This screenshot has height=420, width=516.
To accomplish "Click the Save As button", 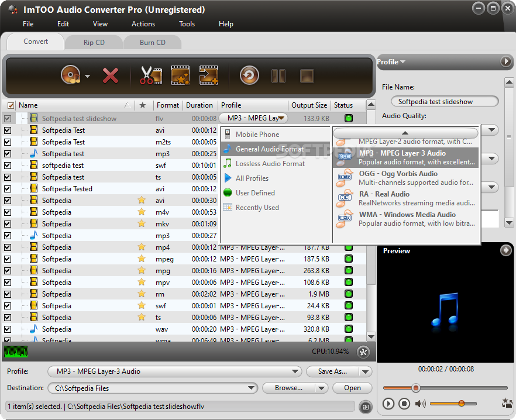I will tap(332, 371).
